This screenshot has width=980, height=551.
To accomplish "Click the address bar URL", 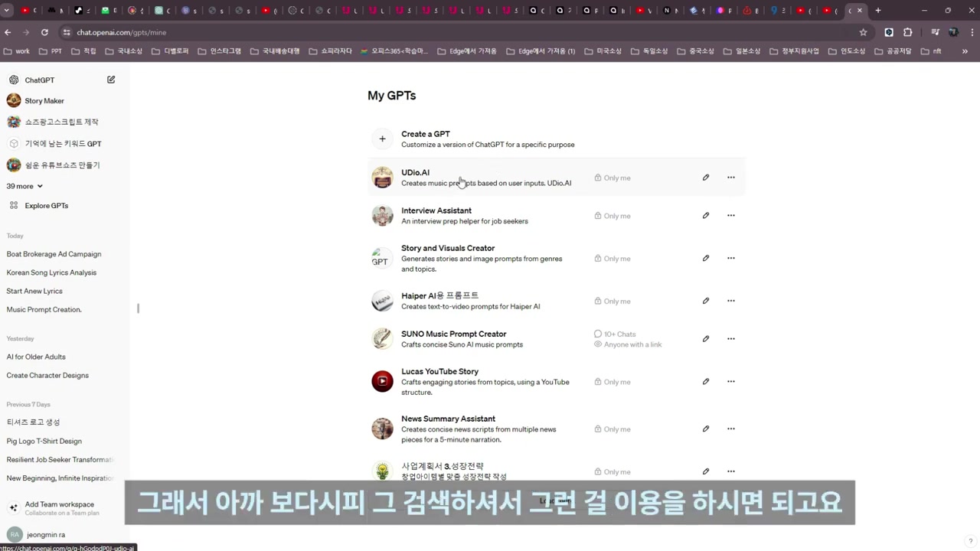I will coord(121,32).
